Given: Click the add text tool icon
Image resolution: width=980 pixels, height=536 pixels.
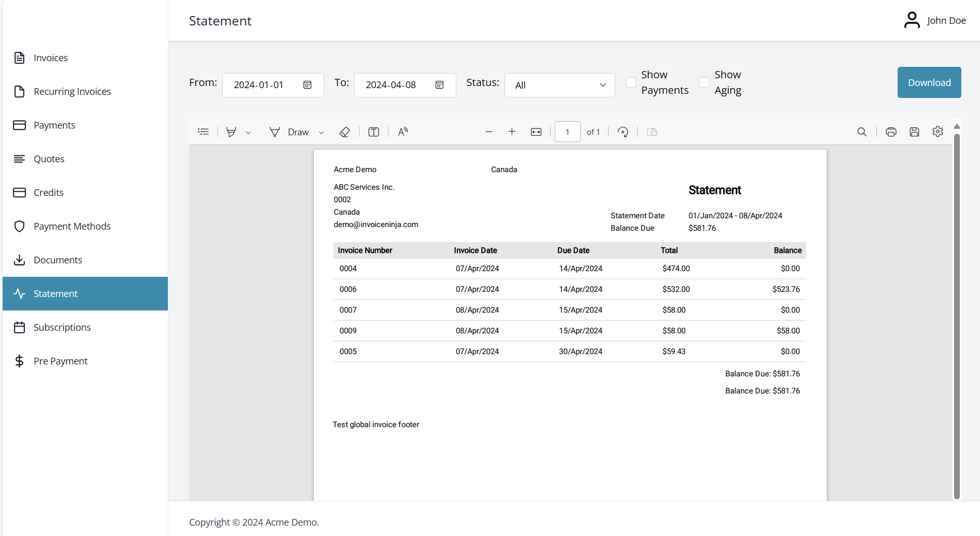Looking at the screenshot, I should pyautogui.click(x=373, y=132).
